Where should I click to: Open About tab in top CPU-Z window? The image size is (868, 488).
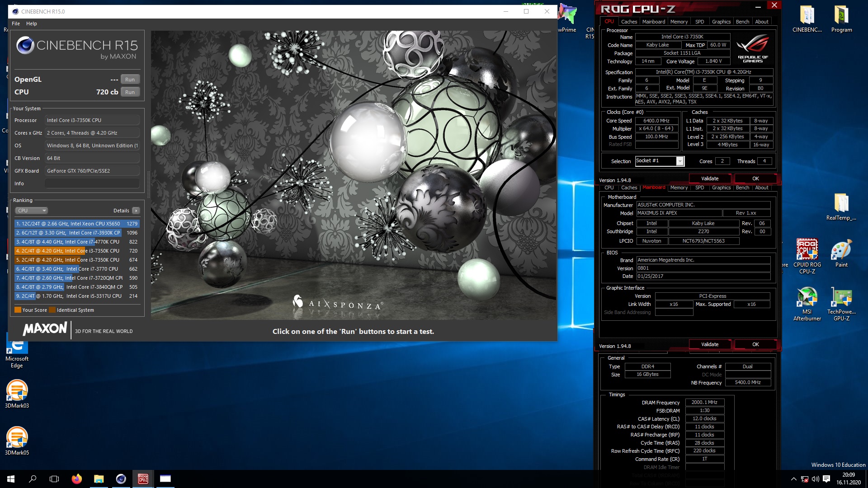[762, 22]
